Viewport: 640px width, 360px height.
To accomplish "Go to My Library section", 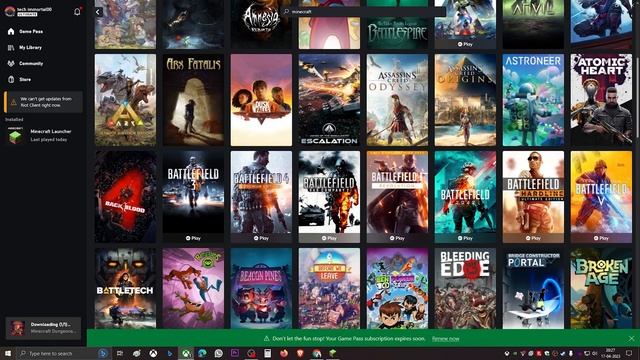I will [x=30, y=48].
